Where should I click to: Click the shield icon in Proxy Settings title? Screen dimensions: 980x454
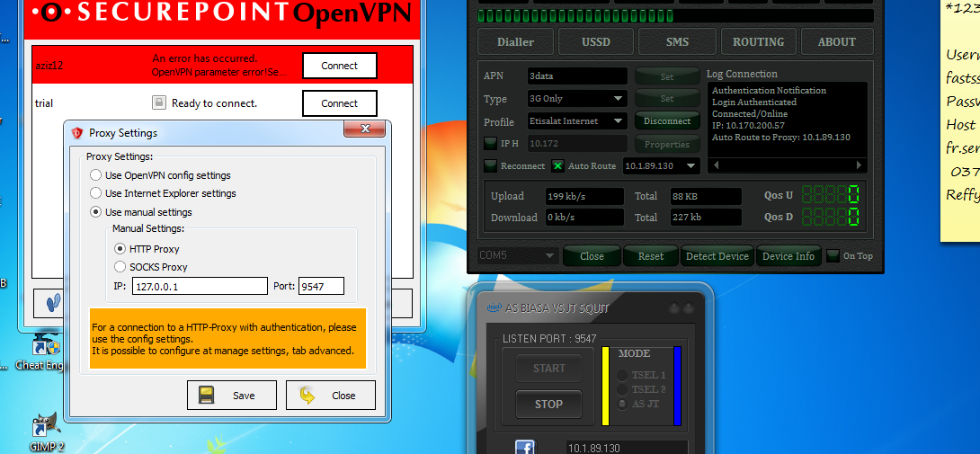[x=77, y=132]
